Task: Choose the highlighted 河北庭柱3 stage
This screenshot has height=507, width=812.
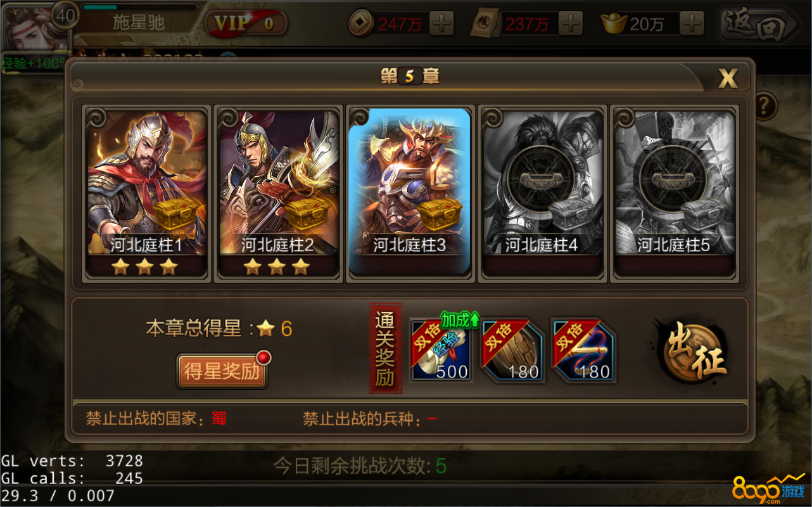Action: point(410,193)
